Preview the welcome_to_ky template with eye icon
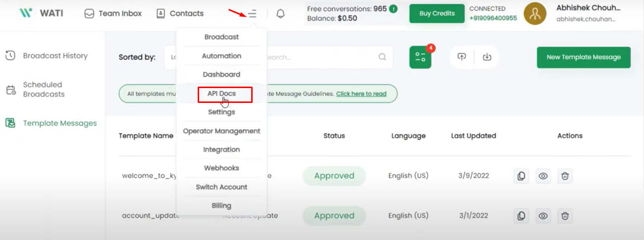 [543, 176]
